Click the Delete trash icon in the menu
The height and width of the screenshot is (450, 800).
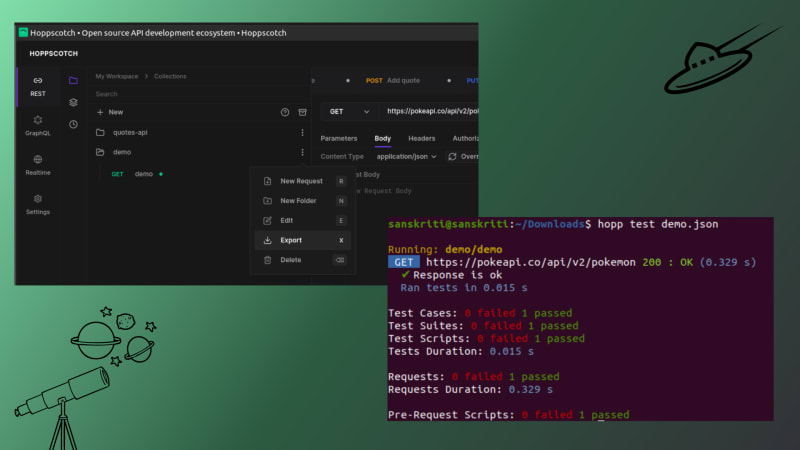[x=267, y=260]
